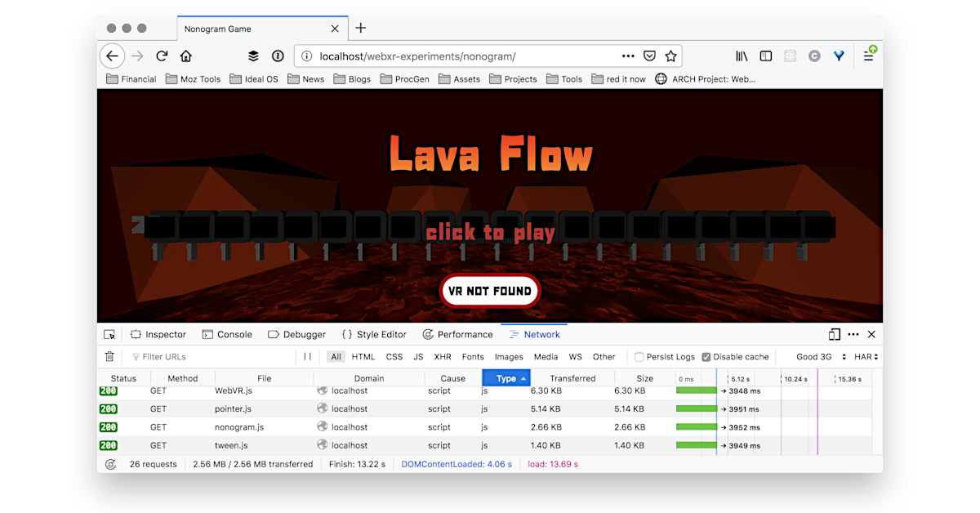Open the browser sidebar panel

[765, 56]
